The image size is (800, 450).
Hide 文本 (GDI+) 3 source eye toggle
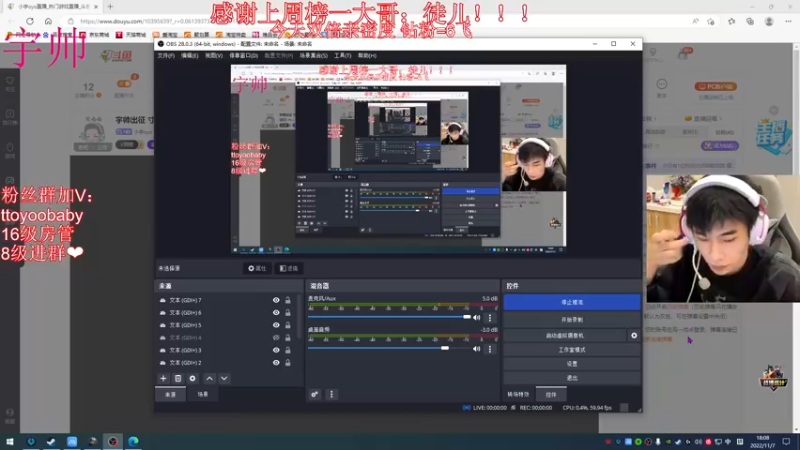point(276,350)
